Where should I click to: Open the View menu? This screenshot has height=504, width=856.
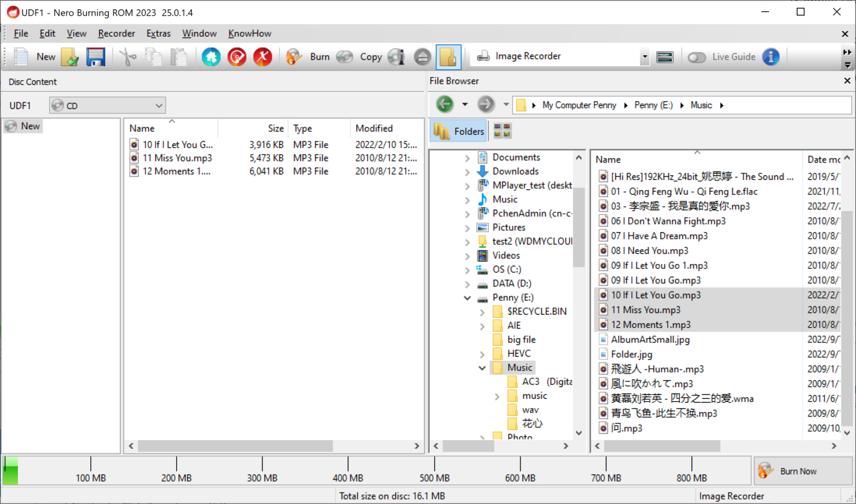pos(76,33)
